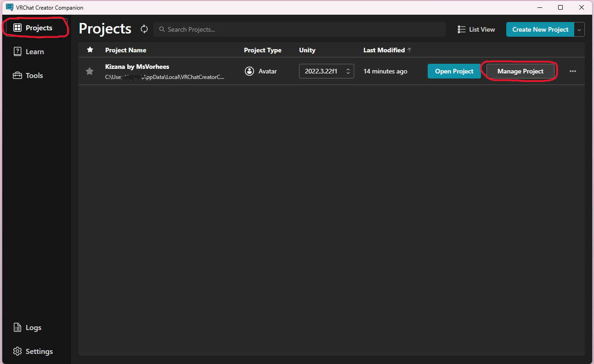Open the Projects sidebar tab
The width and height of the screenshot is (594, 364).
click(x=36, y=28)
